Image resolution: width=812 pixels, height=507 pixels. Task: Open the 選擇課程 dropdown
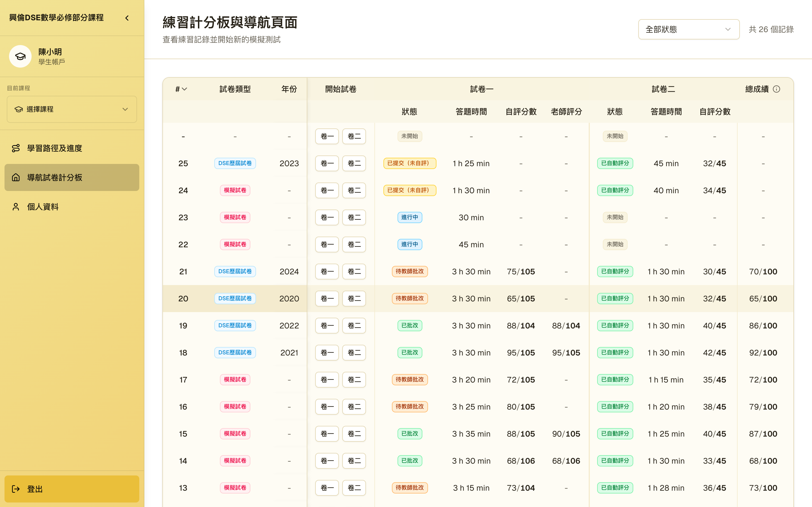(72, 109)
